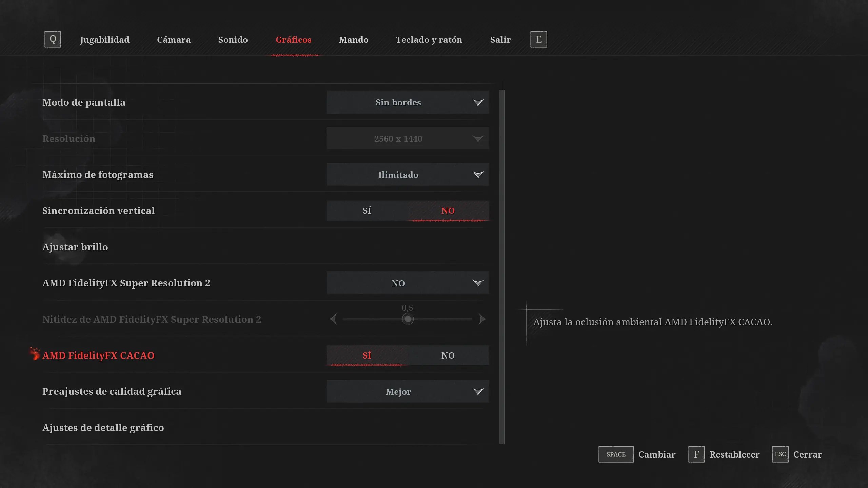Screen dimensions: 868x488
Task: Click left arrow of Nitidez slider
Action: click(334, 319)
